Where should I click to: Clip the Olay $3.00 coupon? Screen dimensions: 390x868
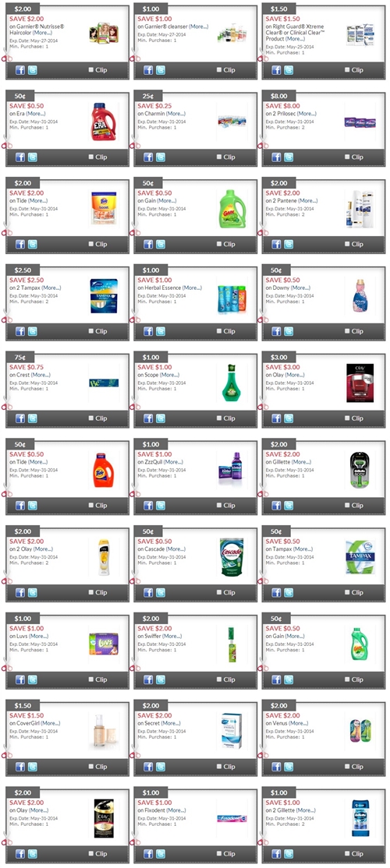click(347, 418)
